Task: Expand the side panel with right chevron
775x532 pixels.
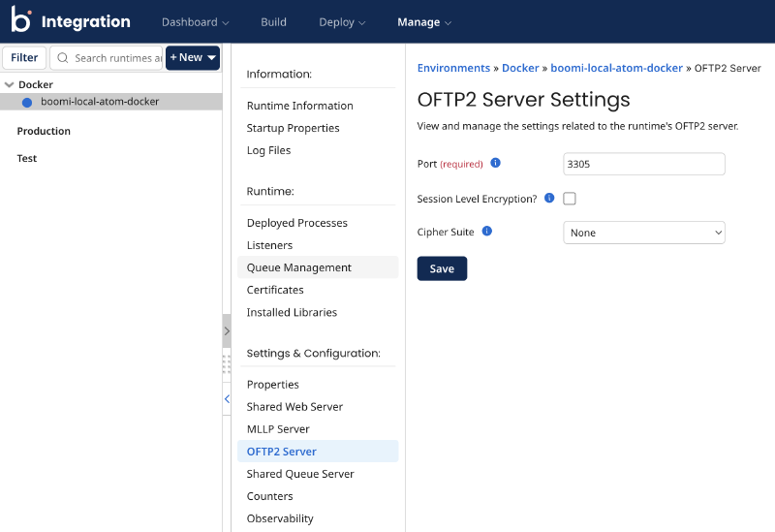Action: click(x=227, y=330)
